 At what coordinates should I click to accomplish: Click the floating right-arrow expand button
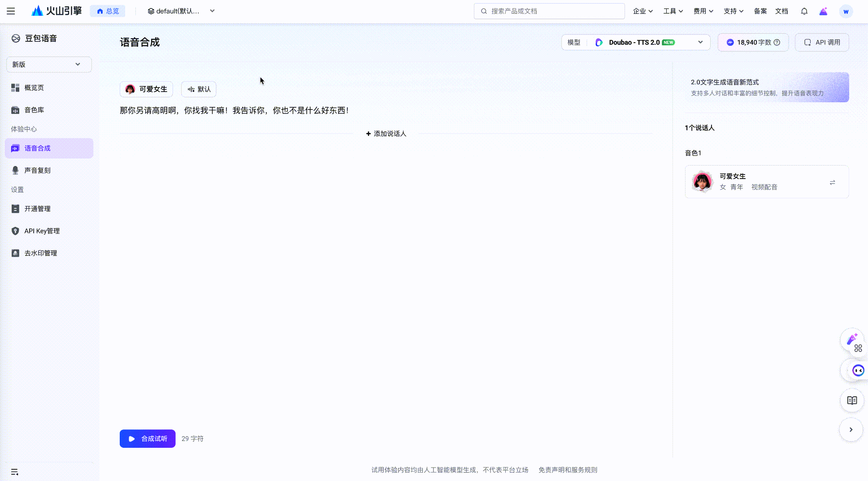pos(851,429)
